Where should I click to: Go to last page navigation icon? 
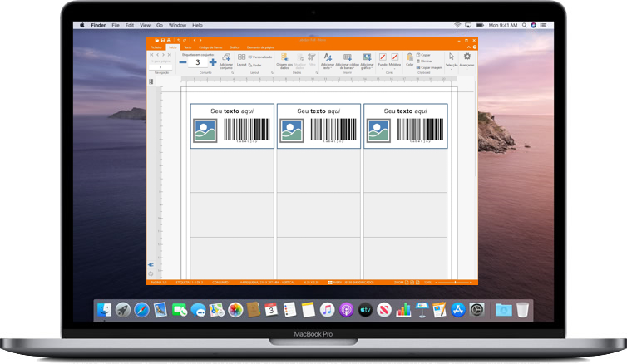170,55
